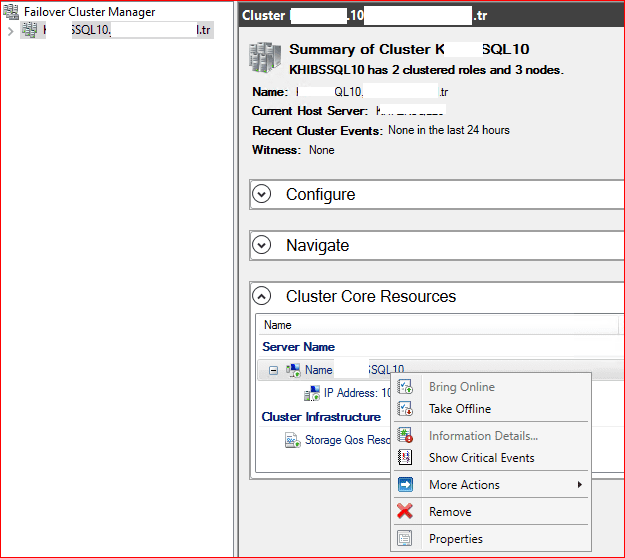Viewport: 625px width, 558px height.
Task: Expand the Configure section
Action: (x=262, y=194)
